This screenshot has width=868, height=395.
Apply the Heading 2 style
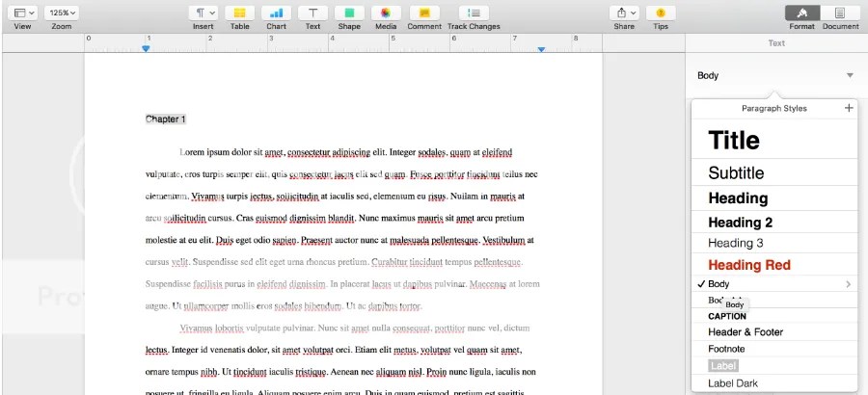[x=774, y=222]
